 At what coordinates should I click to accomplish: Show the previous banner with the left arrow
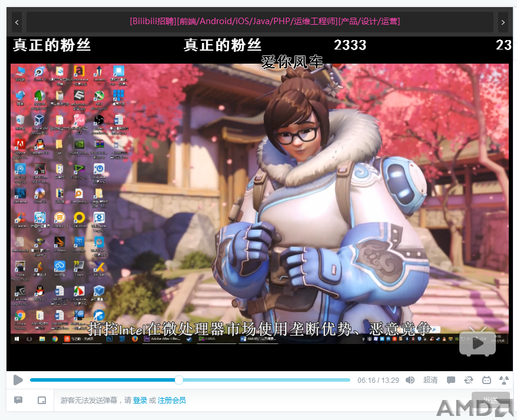click(x=17, y=22)
